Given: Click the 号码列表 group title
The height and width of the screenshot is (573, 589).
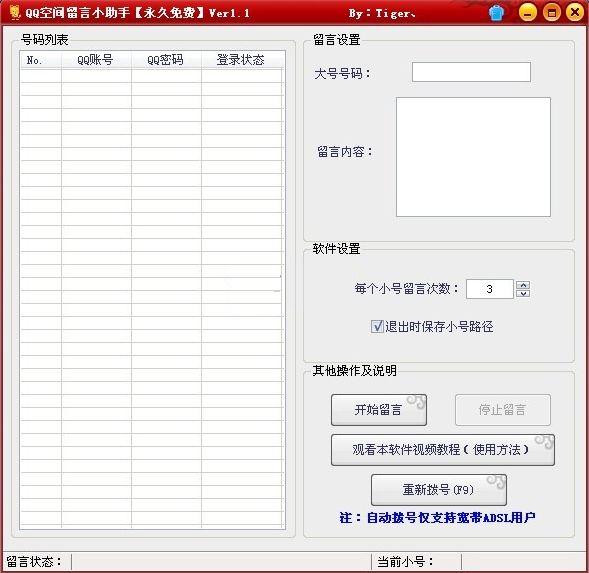Looking at the screenshot, I should click(44, 39).
